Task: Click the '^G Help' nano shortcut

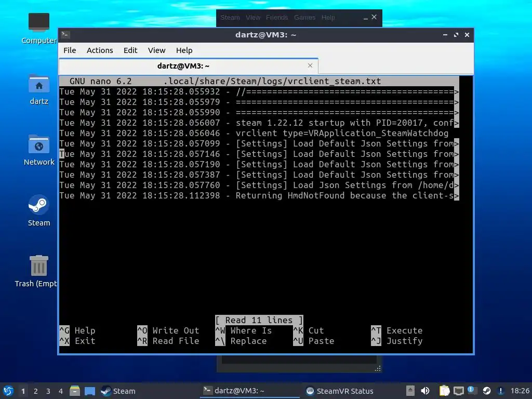Action: tap(77, 330)
